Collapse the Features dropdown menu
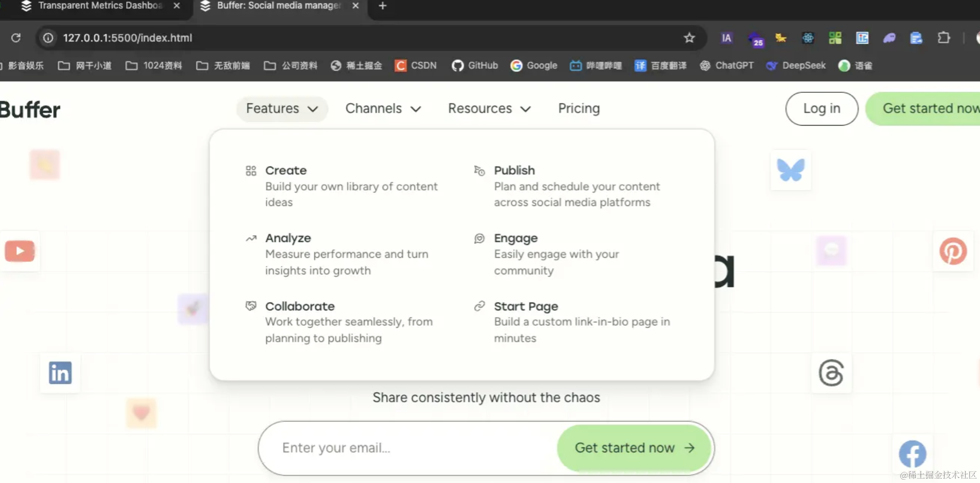This screenshot has height=483, width=980. pyautogui.click(x=282, y=109)
